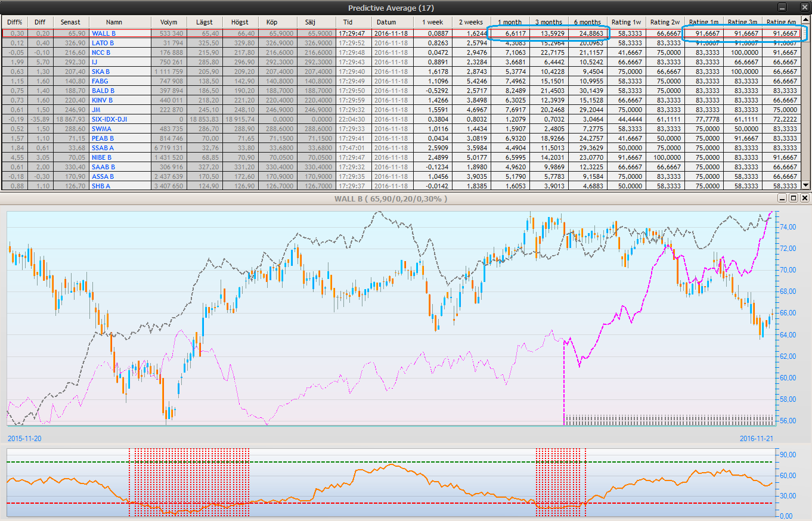Click the chart start date 2015-11-20
The image size is (812, 521).
click(x=25, y=438)
